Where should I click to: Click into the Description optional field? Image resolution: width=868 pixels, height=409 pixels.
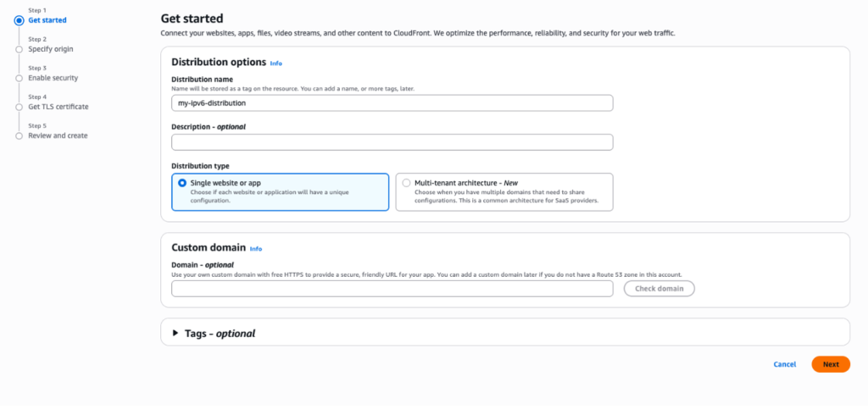point(392,142)
